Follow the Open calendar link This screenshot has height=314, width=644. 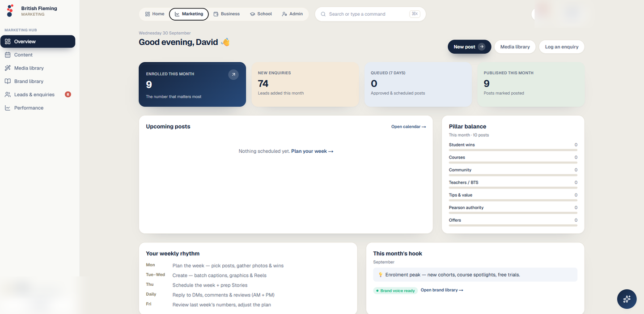408,127
